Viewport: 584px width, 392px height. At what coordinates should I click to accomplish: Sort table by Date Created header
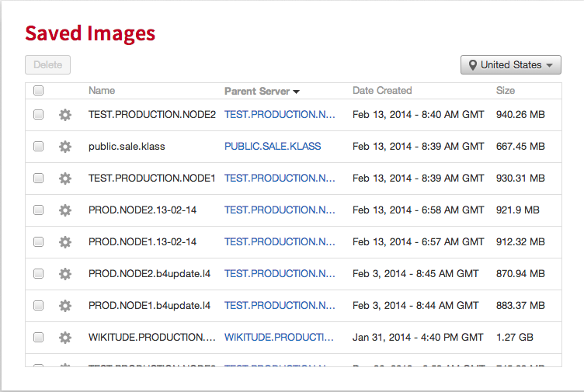(382, 91)
